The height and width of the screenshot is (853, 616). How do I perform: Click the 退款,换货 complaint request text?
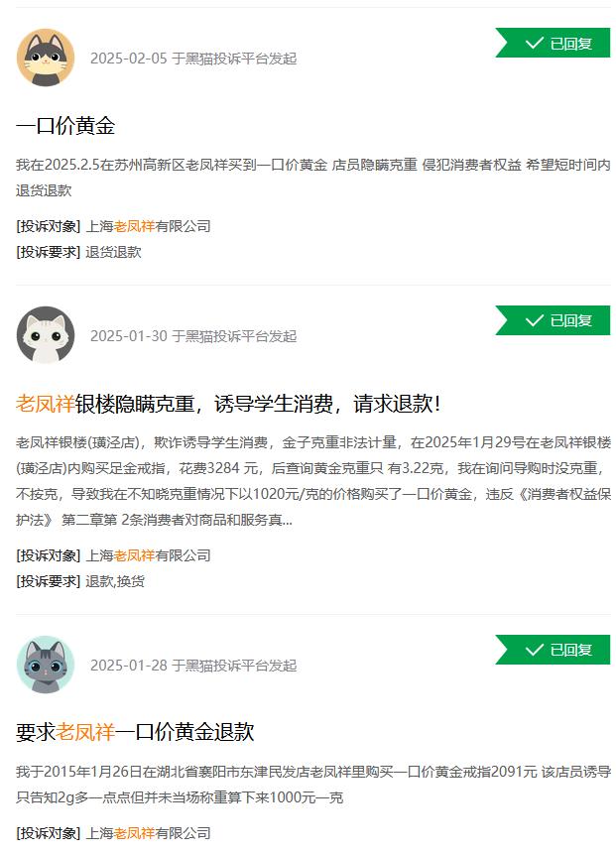tap(115, 581)
